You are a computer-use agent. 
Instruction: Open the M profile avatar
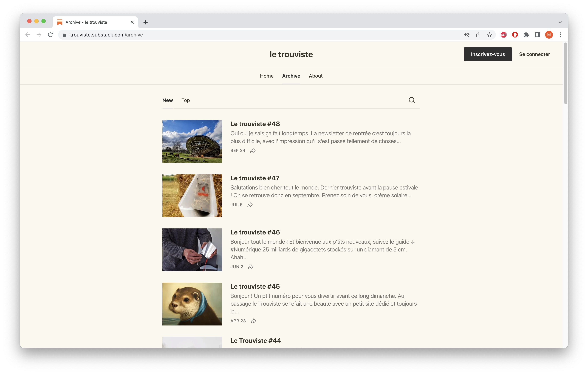tap(549, 35)
